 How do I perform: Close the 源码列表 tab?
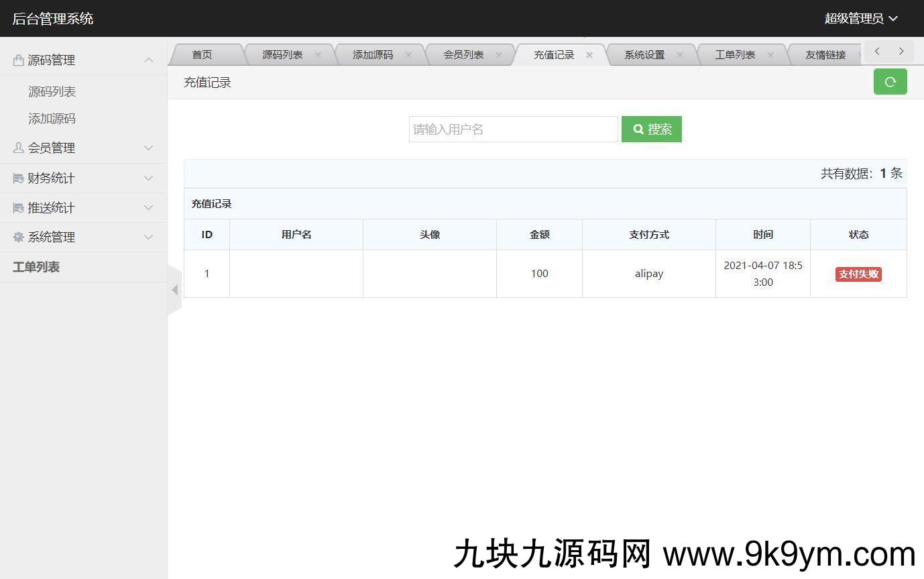[x=318, y=55]
